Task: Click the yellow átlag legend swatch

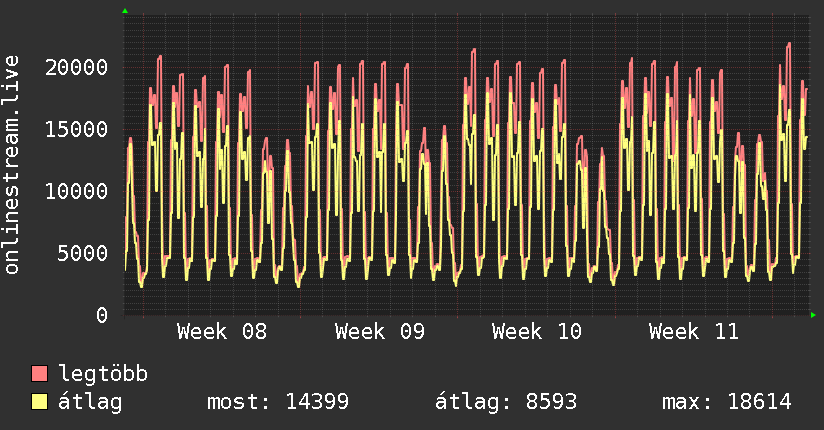Action: click(x=39, y=401)
